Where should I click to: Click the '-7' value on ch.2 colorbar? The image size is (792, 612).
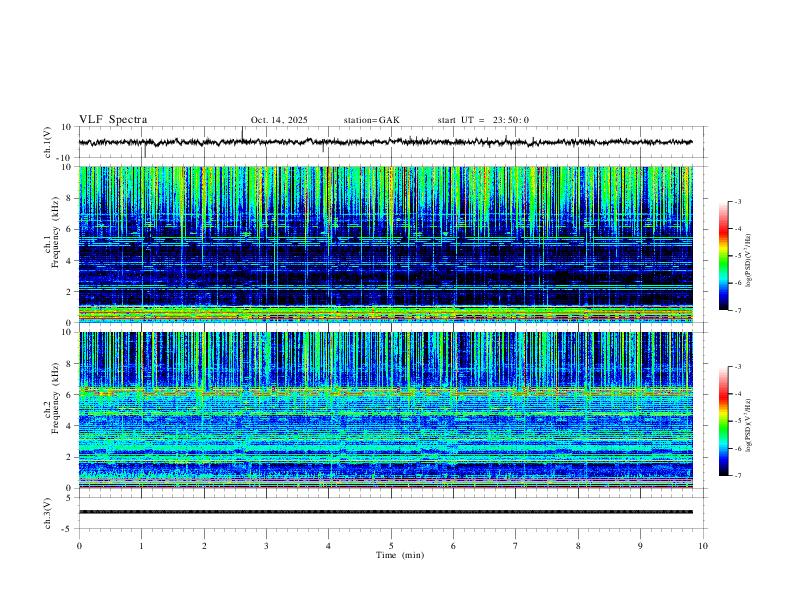[737, 475]
